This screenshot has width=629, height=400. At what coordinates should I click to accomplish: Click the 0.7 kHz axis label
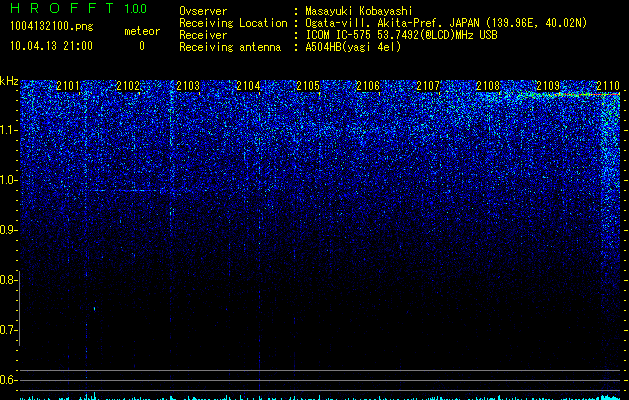pyautogui.click(x=8, y=330)
